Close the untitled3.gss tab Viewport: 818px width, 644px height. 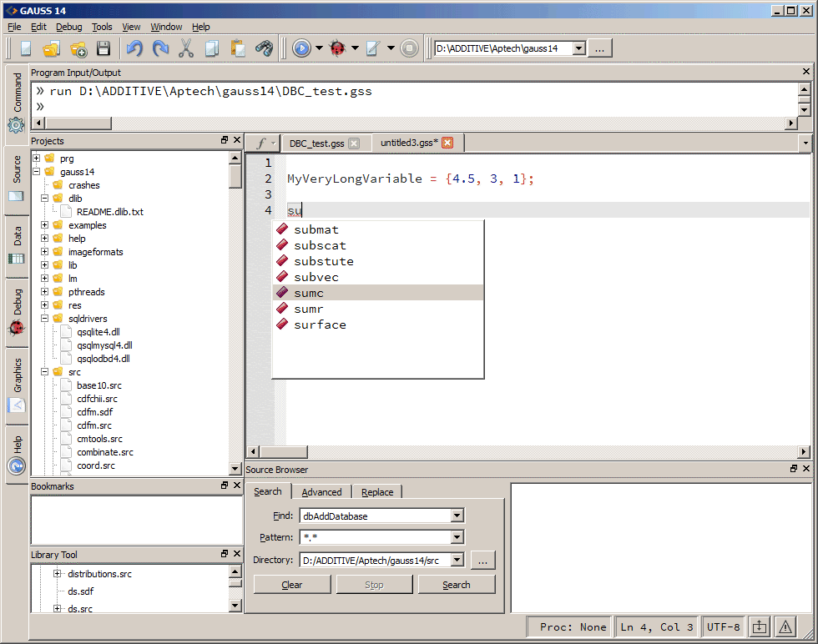[x=447, y=143]
